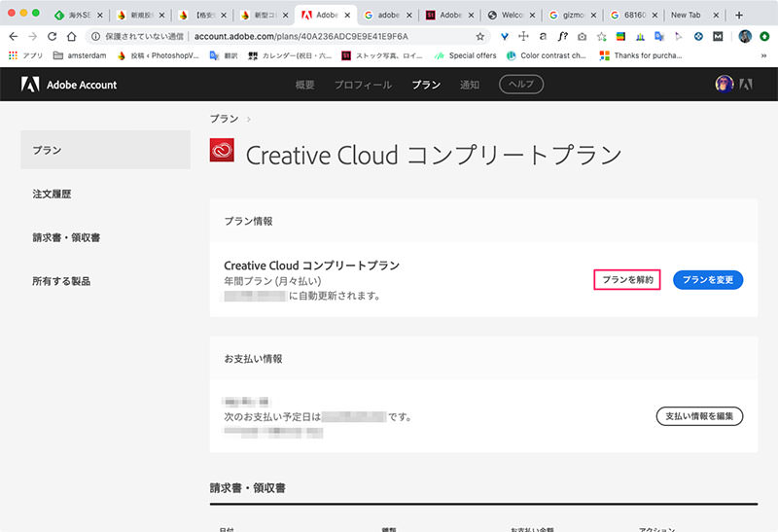This screenshot has width=778, height=532.
Task: Open the Special offers bookmark
Action: 465,55
